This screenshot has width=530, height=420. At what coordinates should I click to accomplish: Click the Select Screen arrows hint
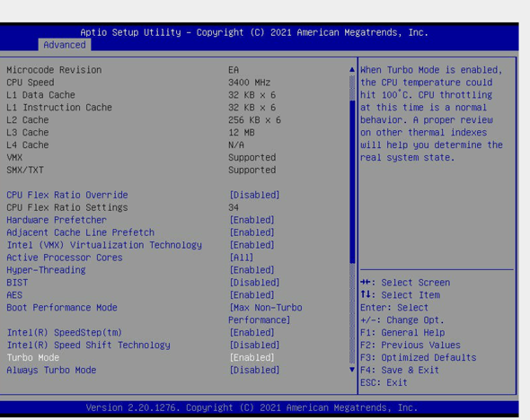click(405, 283)
